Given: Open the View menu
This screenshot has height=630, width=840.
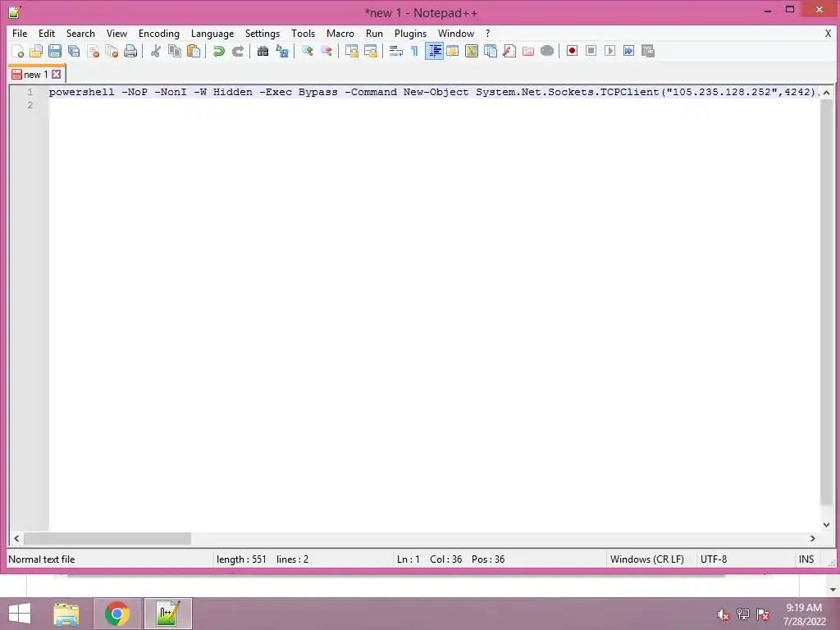Looking at the screenshot, I should [x=116, y=33].
